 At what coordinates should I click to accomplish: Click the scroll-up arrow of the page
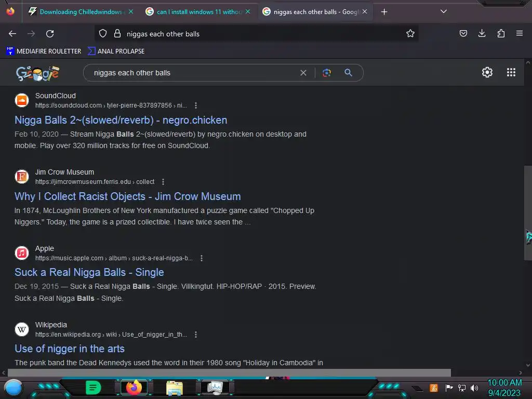pyautogui.click(x=528, y=63)
